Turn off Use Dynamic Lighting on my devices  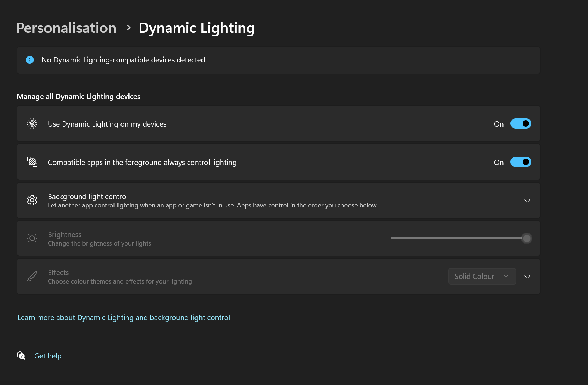point(521,123)
